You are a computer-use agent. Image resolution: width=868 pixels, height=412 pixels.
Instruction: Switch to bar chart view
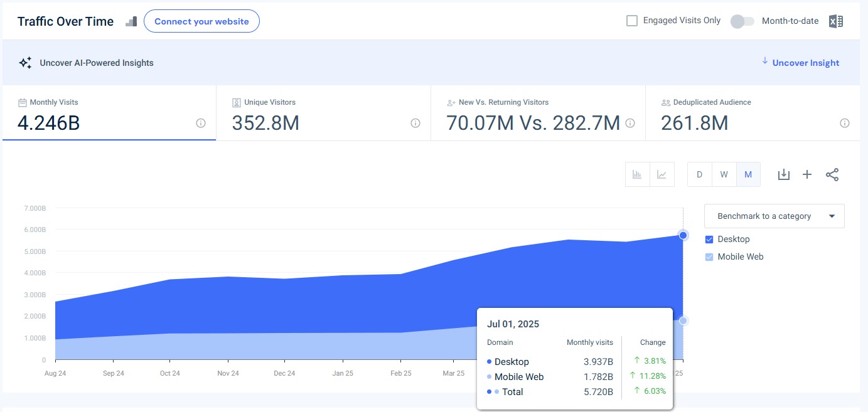click(637, 174)
